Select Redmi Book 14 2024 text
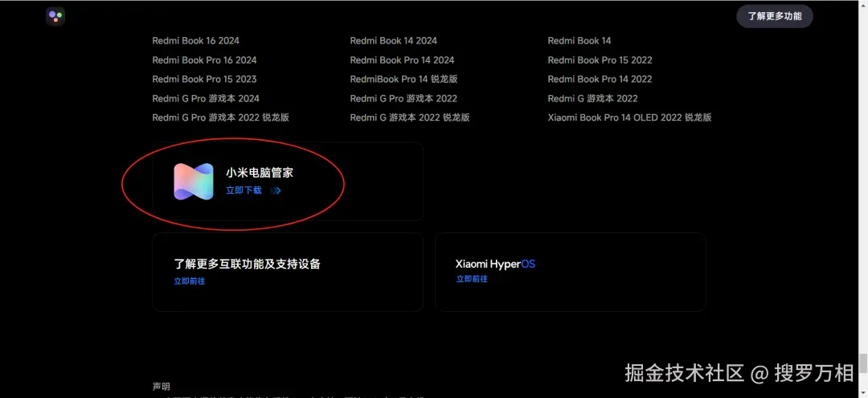Viewport: 868px width, 398px height. coord(394,41)
